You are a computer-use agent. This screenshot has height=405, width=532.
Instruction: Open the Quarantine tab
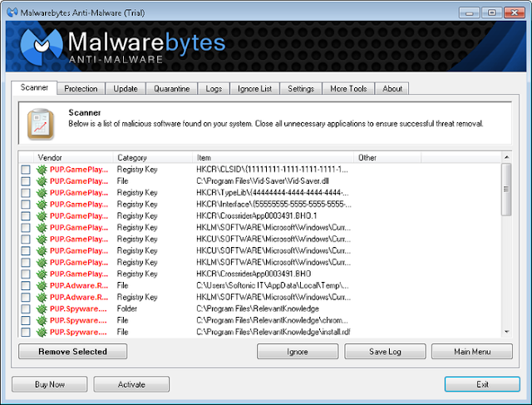click(172, 89)
